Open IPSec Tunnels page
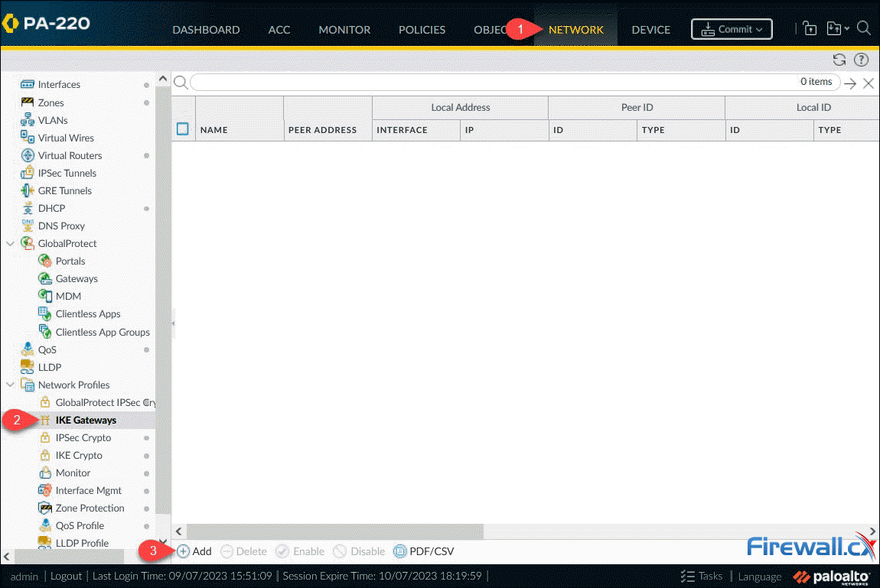Image resolution: width=880 pixels, height=588 pixels. 67,174
